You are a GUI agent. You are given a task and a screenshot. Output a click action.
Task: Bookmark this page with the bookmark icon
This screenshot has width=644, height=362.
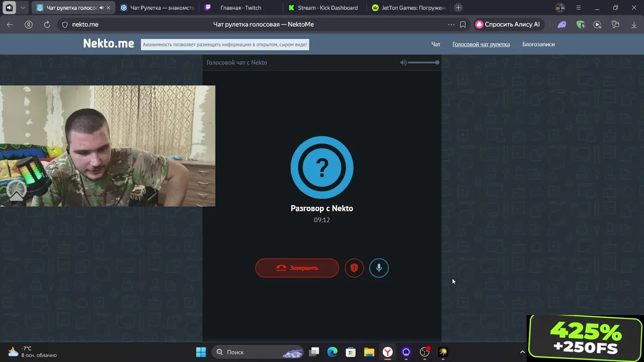(463, 24)
